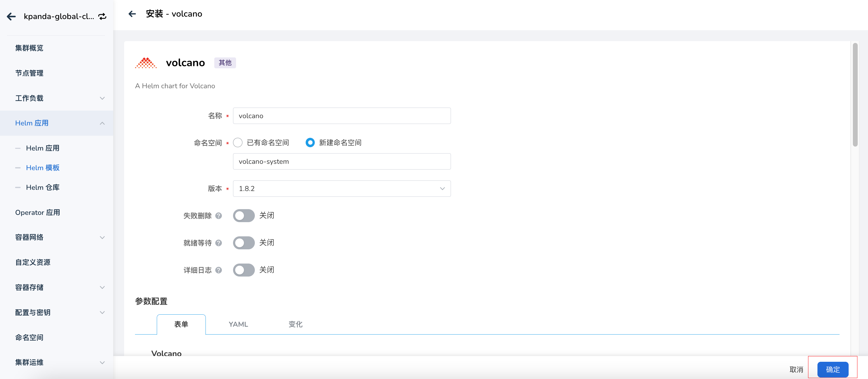This screenshot has height=379, width=868.
Task: Click the back arrow beside cluster name
Action: coord(12,17)
